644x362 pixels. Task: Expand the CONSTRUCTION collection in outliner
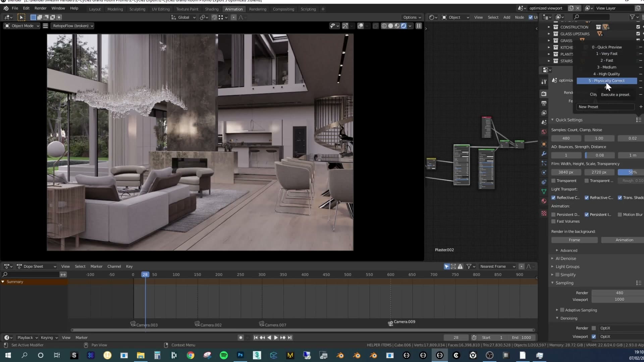(549, 27)
